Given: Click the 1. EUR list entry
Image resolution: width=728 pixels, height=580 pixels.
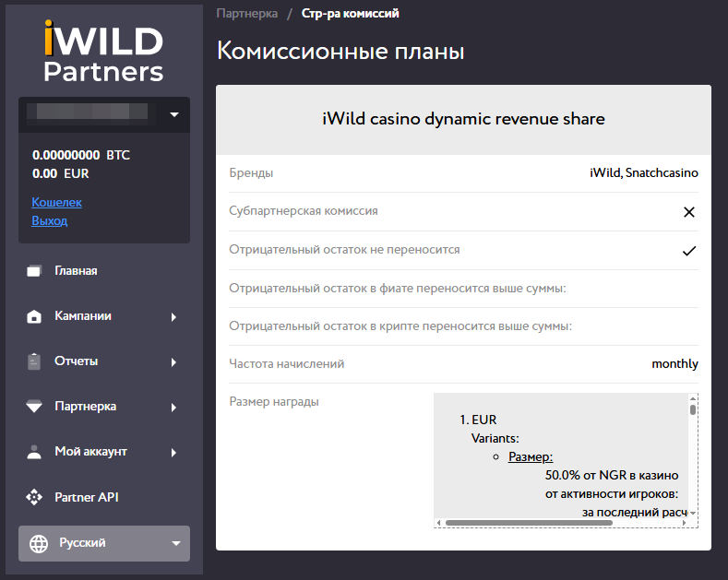Looking at the screenshot, I should tap(478, 420).
